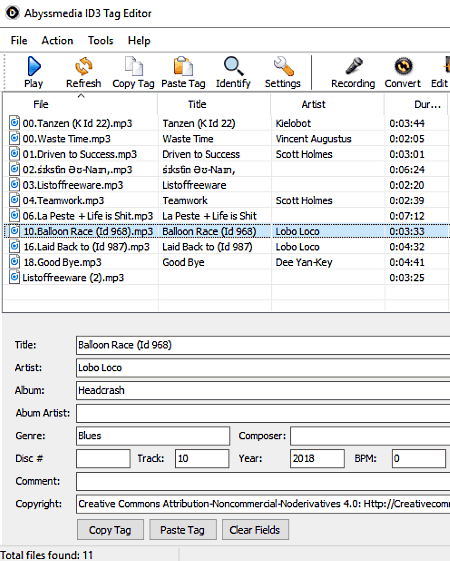Image resolution: width=450 pixels, height=561 pixels.
Task: Click file icon of 01.Driven to Success.mp3
Action: click(x=14, y=153)
